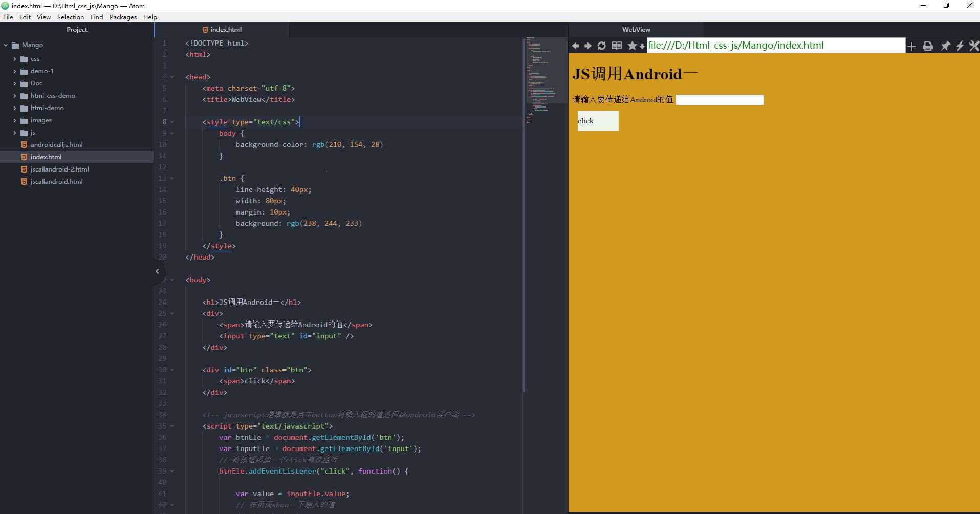
Task: Click the editor vertical scrollbar
Action: (524, 215)
